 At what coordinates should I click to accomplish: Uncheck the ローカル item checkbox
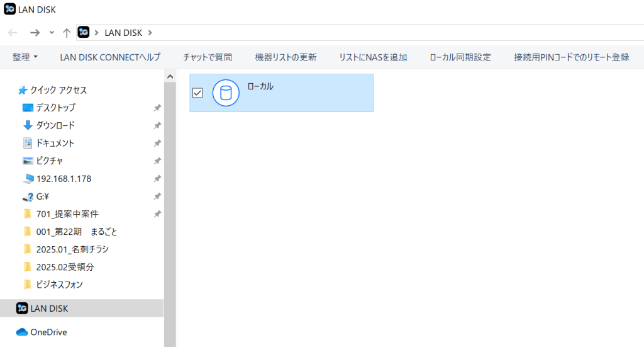[x=197, y=93]
